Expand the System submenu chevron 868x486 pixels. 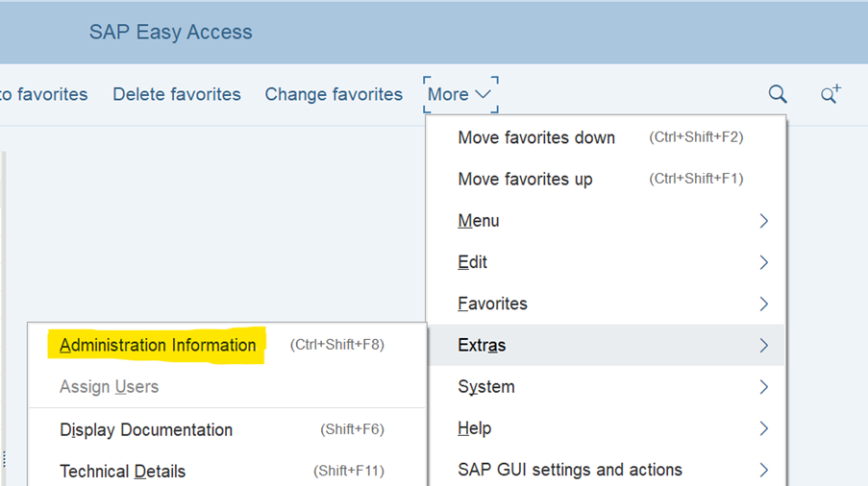pos(763,387)
